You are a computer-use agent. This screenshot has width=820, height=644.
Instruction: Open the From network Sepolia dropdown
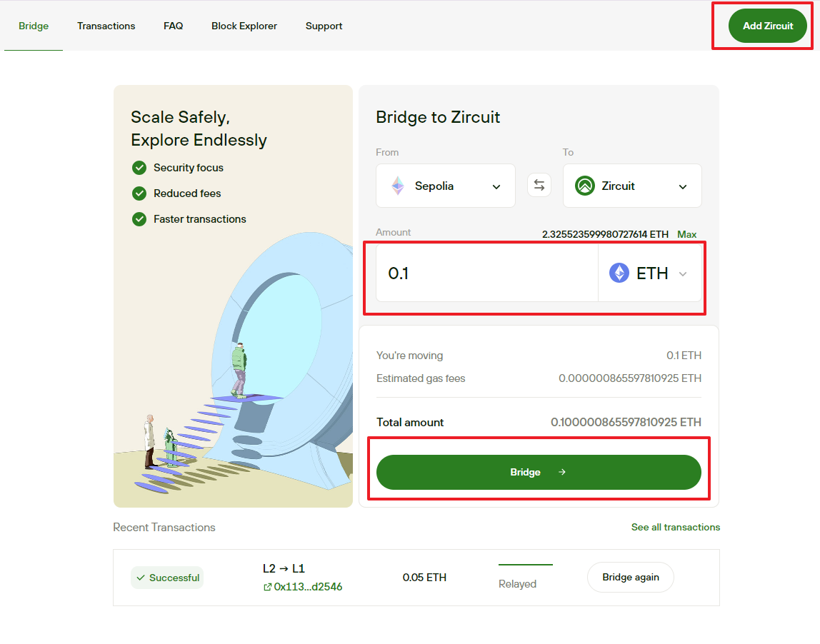coord(446,186)
